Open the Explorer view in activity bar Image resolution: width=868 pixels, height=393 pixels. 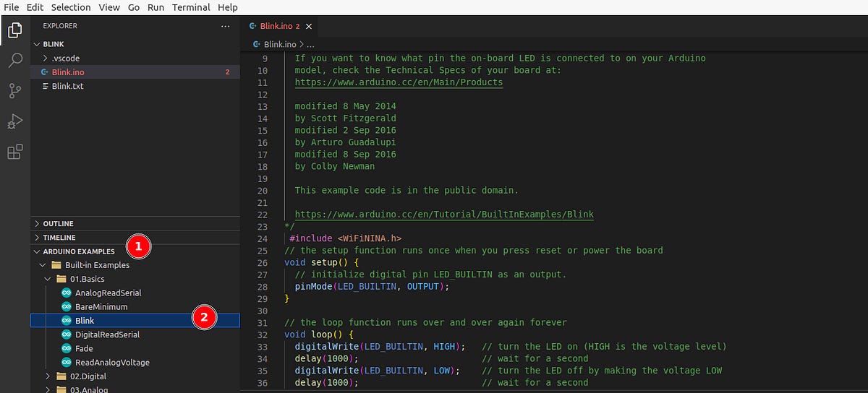click(x=14, y=30)
